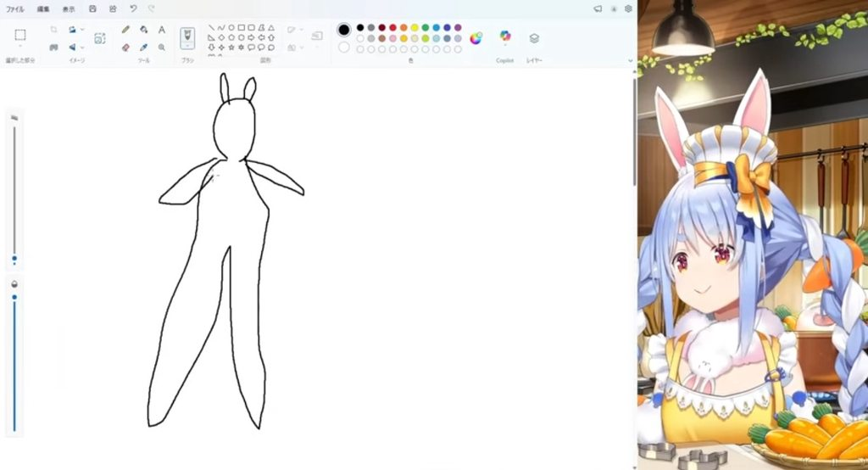The height and width of the screenshot is (470, 868).
Task: Activate Color 2 white circle
Action: click(x=344, y=48)
